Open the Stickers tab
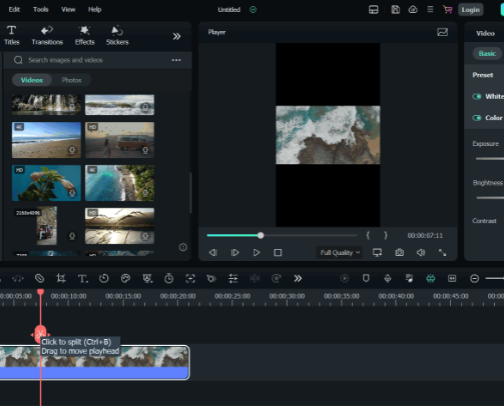Screen dimensions: 504x406 tap(117, 35)
